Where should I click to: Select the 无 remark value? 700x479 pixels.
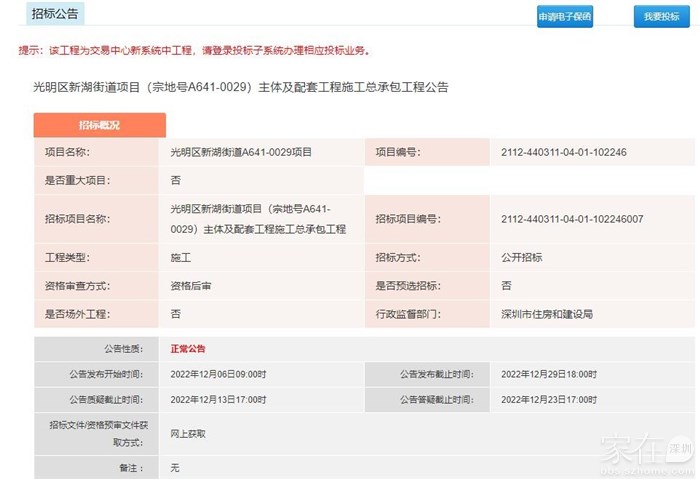(175, 468)
